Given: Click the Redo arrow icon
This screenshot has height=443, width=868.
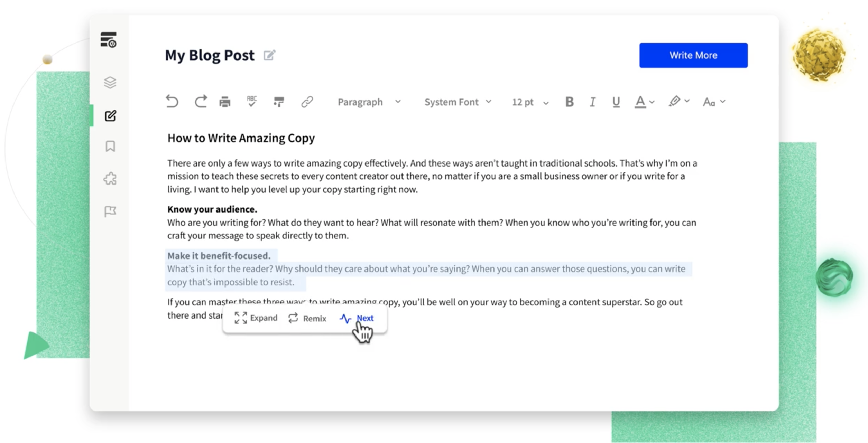Looking at the screenshot, I should pos(201,102).
